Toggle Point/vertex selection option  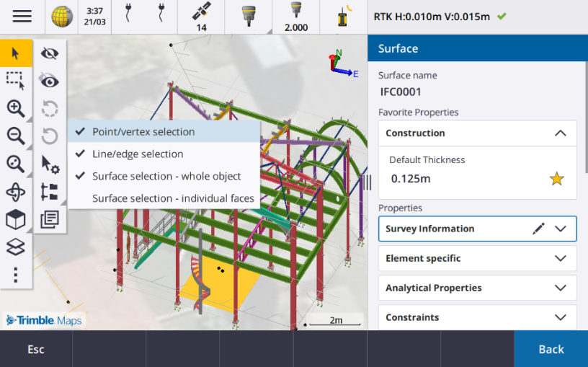pos(143,132)
